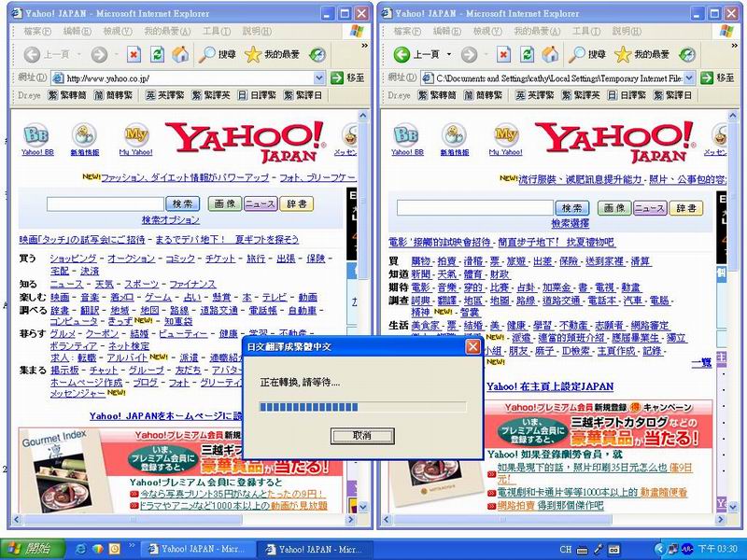Open 我的最愛 star toolbar button, left window
This screenshot has height=560, width=747.
pos(272,55)
